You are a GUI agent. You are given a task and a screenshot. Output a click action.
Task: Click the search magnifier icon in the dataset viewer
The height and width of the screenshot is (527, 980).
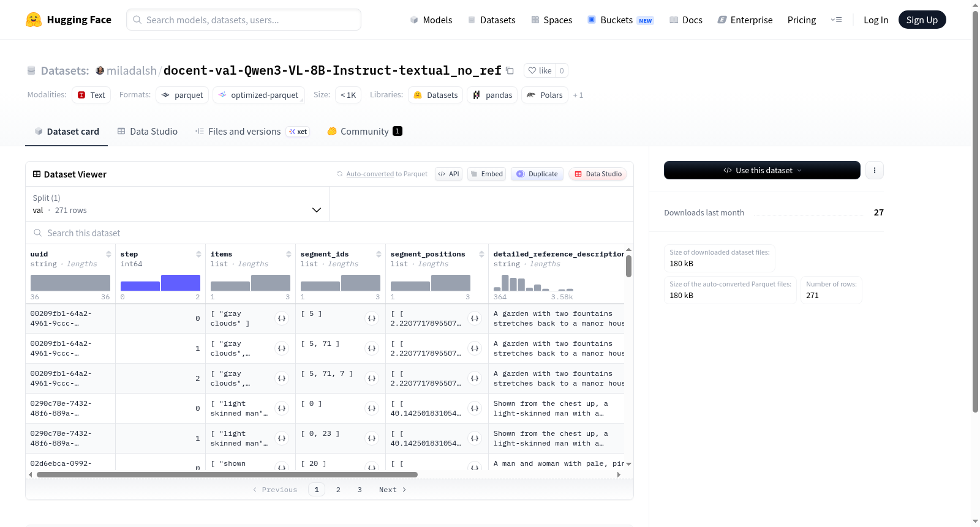tap(38, 233)
